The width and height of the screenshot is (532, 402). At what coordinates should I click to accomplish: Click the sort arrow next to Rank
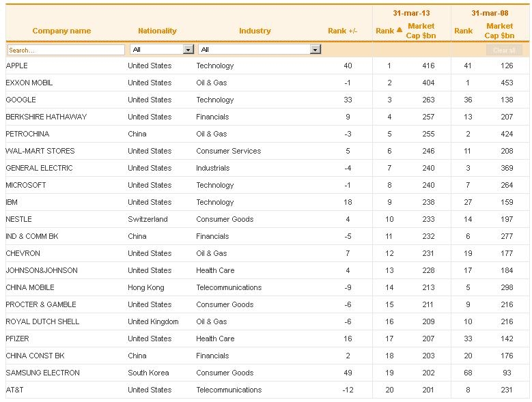pos(400,30)
